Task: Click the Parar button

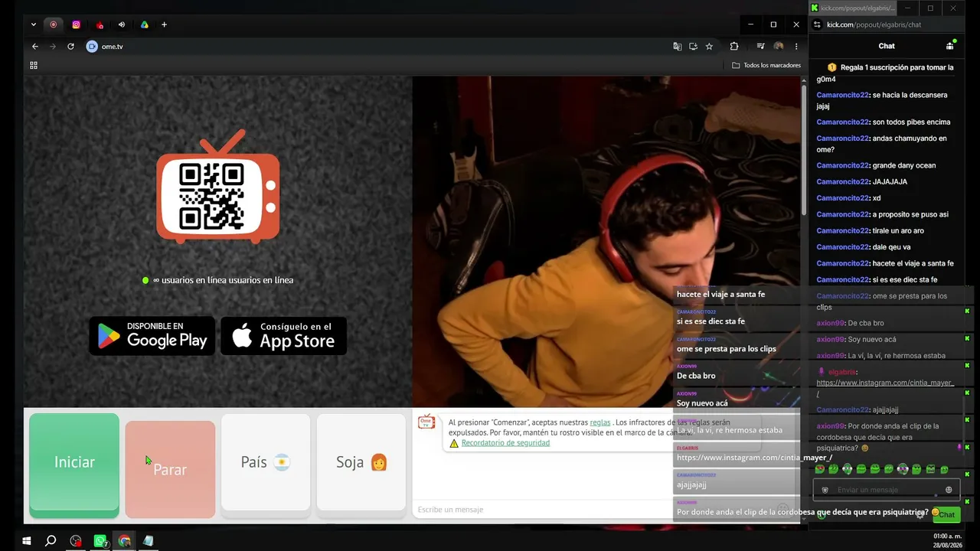Action: (170, 469)
